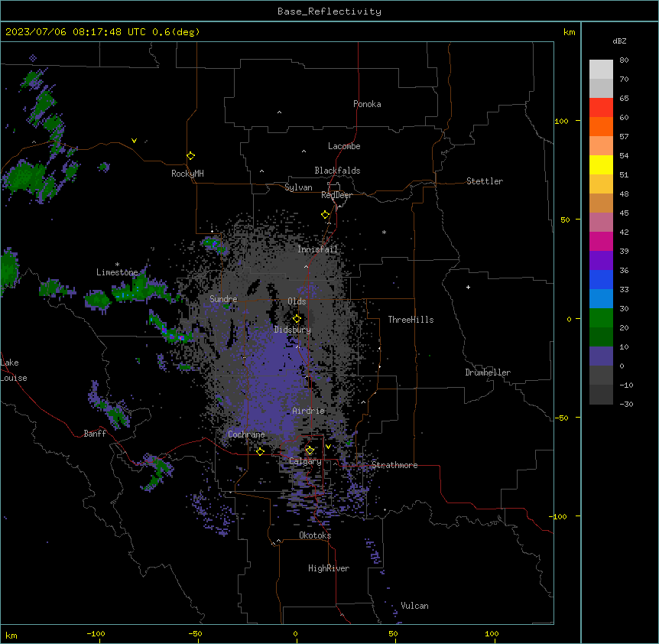Choose the blue 33–36 dBZ legend swatch
The height and width of the screenshot is (644, 659).
click(x=601, y=279)
